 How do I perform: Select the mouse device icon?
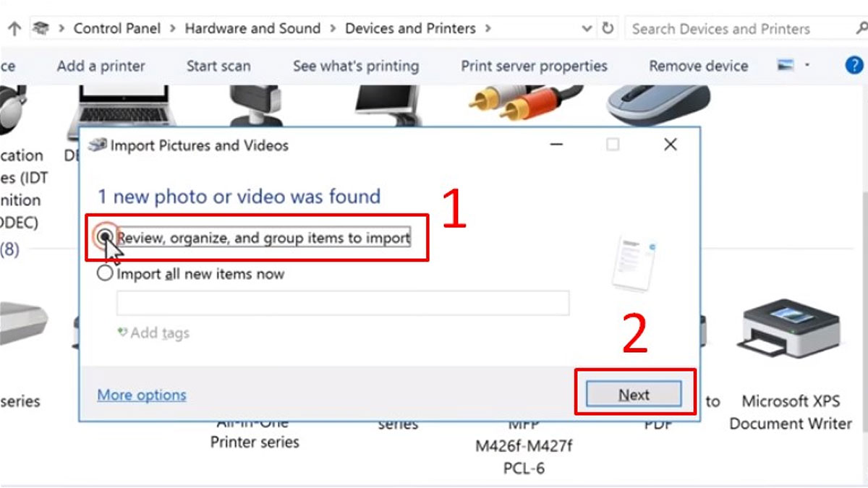coord(658,105)
